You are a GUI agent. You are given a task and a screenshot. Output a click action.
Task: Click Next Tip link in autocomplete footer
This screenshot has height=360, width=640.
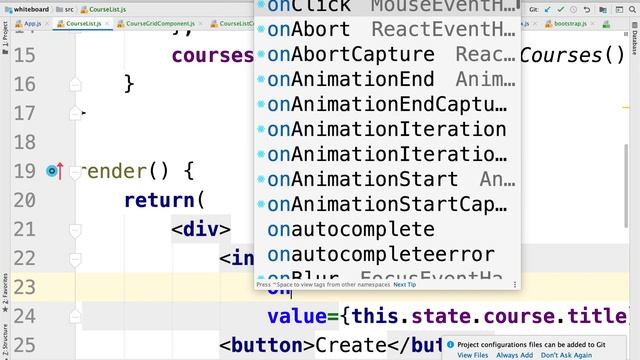(x=404, y=284)
